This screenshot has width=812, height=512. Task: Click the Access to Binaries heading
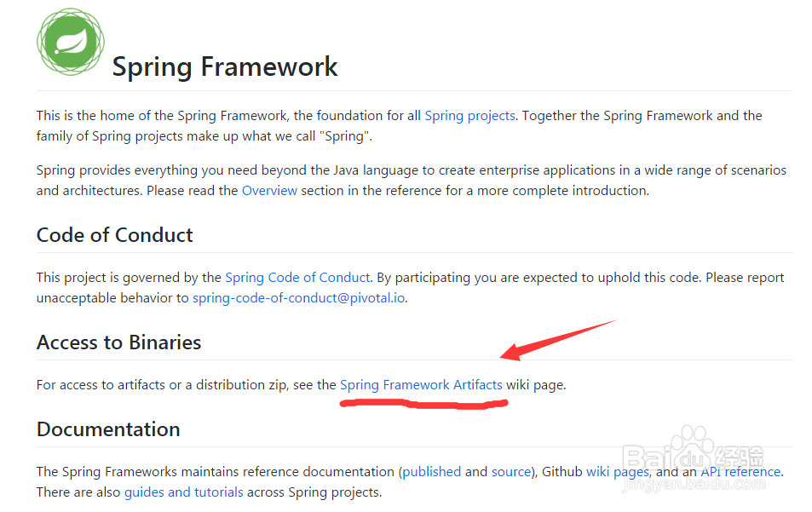(x=119, y=342)
